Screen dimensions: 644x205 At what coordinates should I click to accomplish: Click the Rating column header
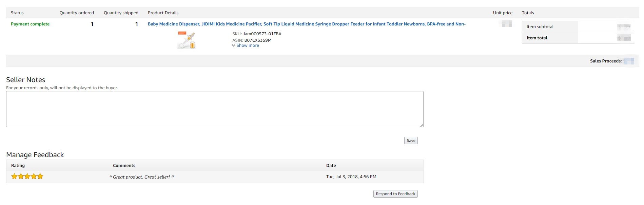[18, 166]
